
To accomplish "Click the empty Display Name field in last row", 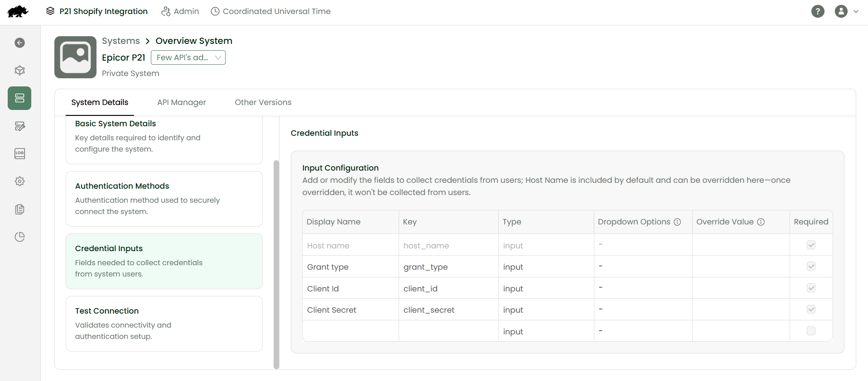I will point(350,331).
